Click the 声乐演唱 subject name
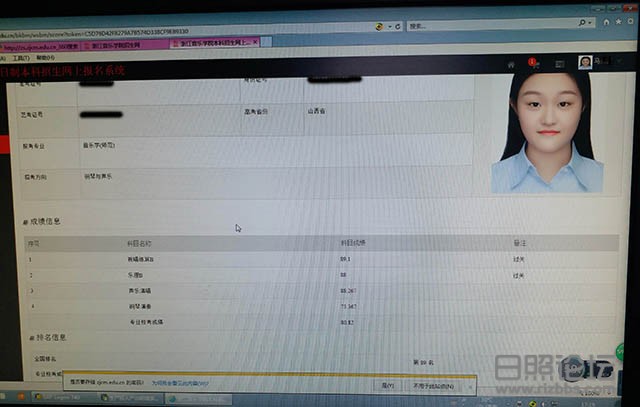Screen dimensions: 640x407 pos(140,291)
